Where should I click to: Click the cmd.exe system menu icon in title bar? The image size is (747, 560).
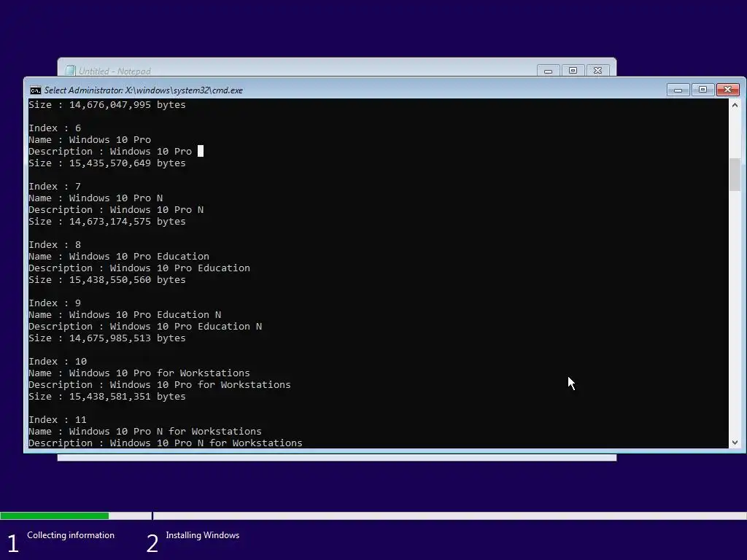click(35, 90)
